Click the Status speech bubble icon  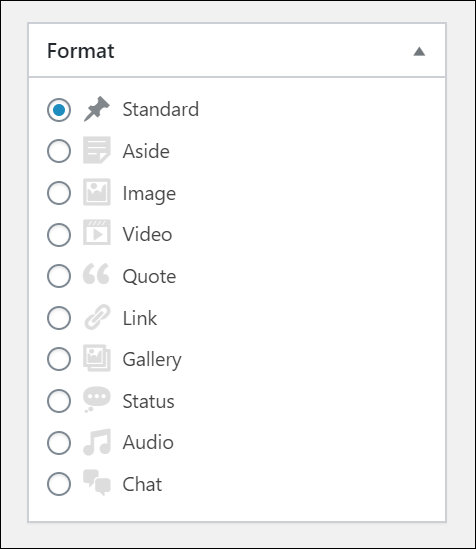click(x=97, y=399)
